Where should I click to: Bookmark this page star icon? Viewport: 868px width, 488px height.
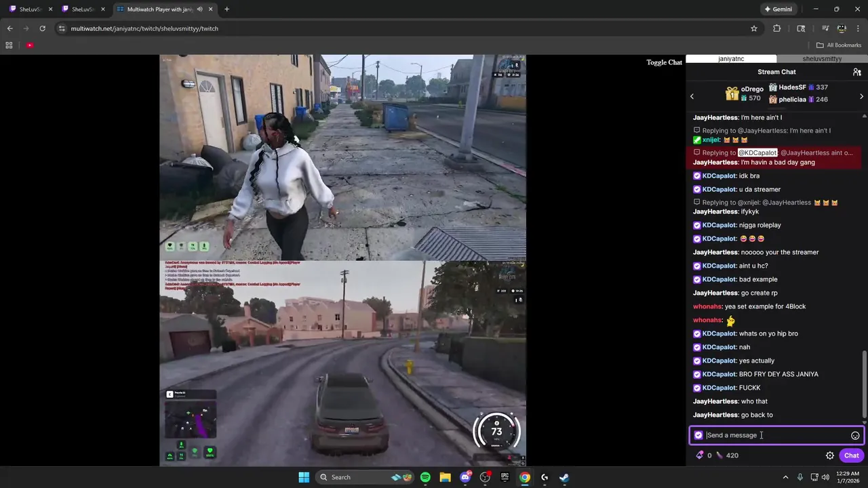753,28
